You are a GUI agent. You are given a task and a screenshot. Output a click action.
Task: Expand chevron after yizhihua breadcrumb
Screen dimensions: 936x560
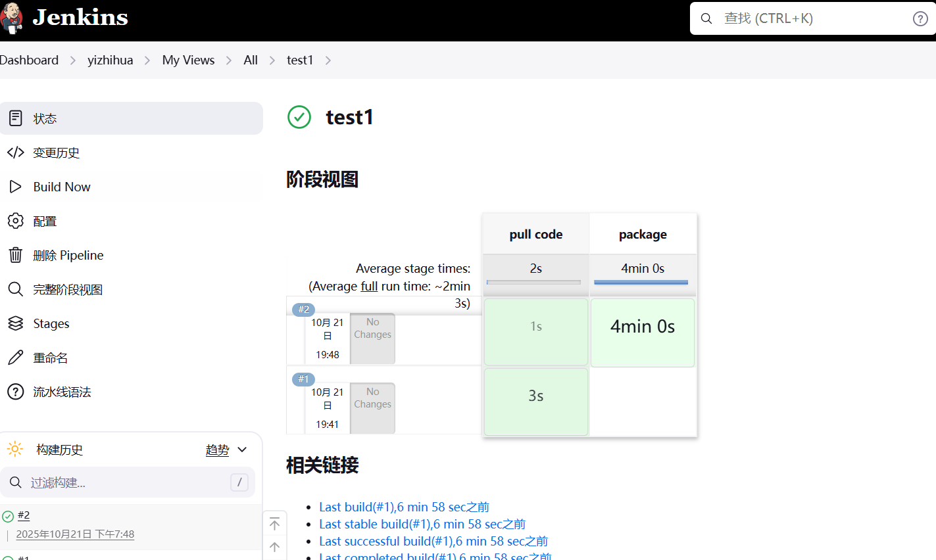147,60
